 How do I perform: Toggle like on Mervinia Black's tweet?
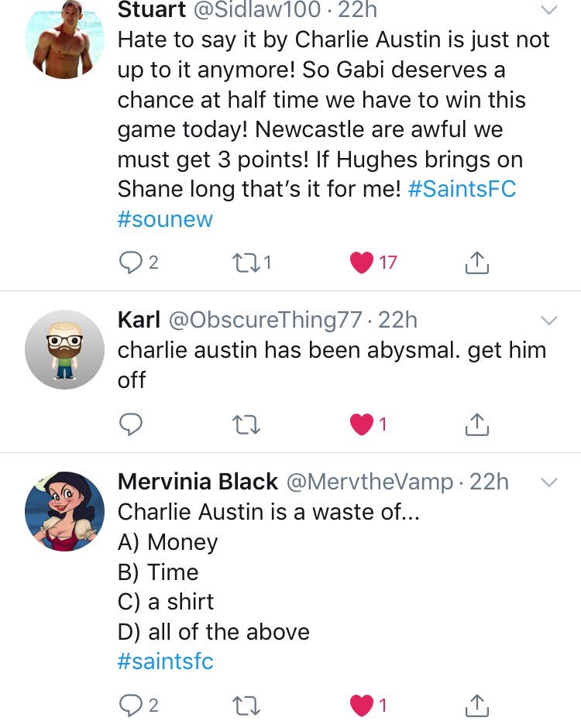click(x=361, y=706)
